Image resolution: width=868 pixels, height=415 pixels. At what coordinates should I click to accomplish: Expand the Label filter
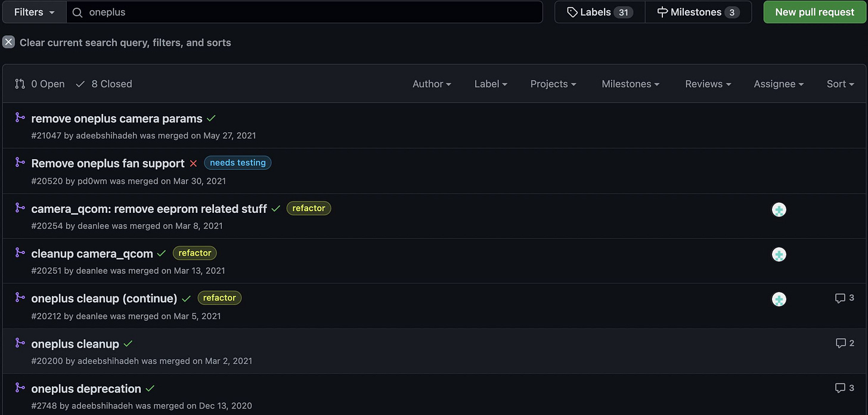pos(491,84)
